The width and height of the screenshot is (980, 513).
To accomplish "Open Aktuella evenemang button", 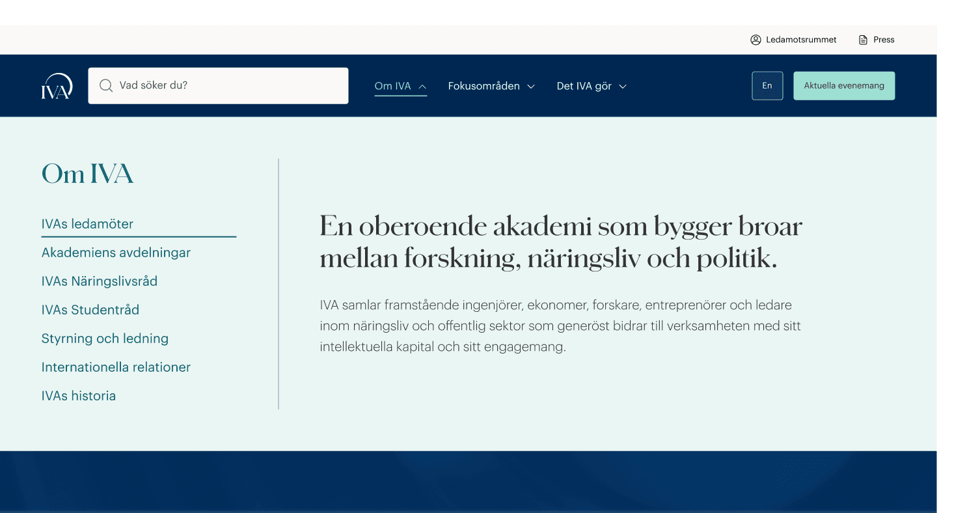I will (x=844, y=86).
